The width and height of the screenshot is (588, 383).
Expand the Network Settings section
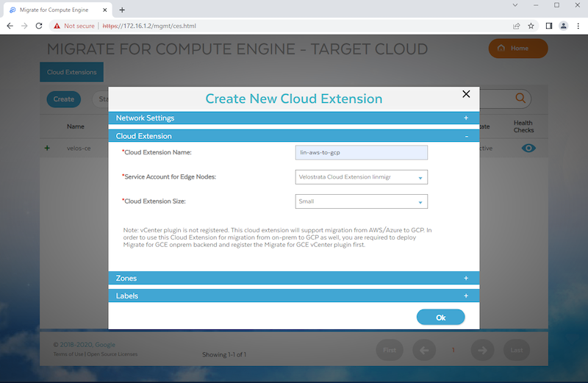click(465, 118)
